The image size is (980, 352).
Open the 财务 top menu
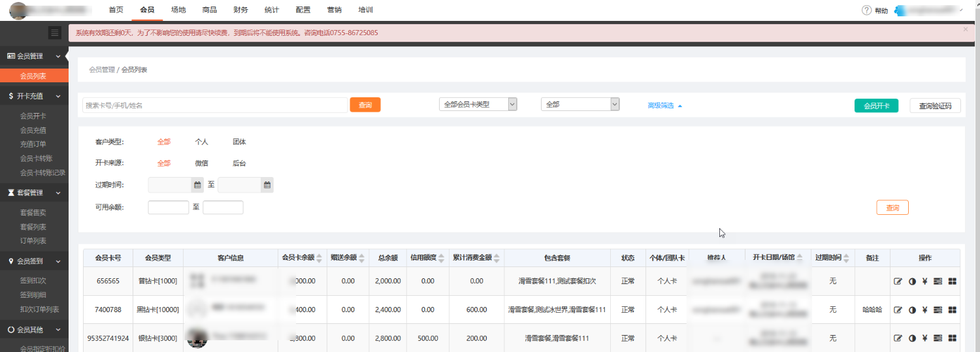tap(240, 10)
